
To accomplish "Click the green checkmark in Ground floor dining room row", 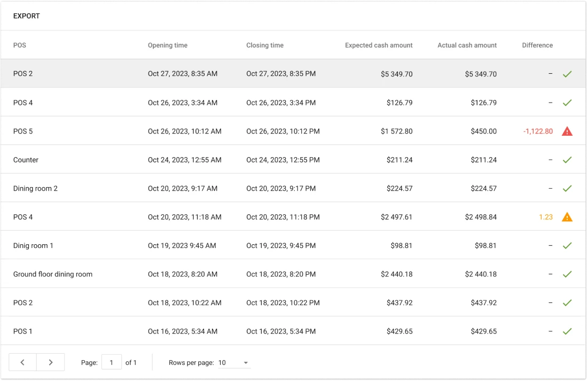I will pyautogui.click(x=567, y=274).
